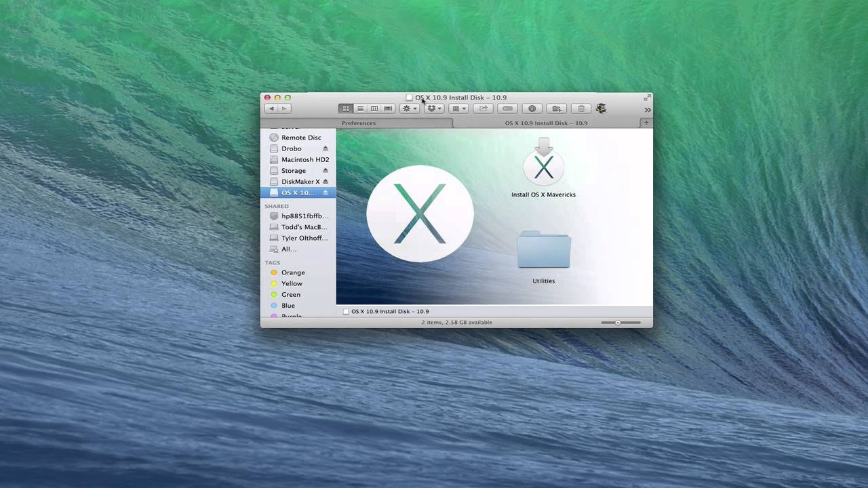
Task: Switch to list view in Finder toolbar
Action: (x=361, y=108)
